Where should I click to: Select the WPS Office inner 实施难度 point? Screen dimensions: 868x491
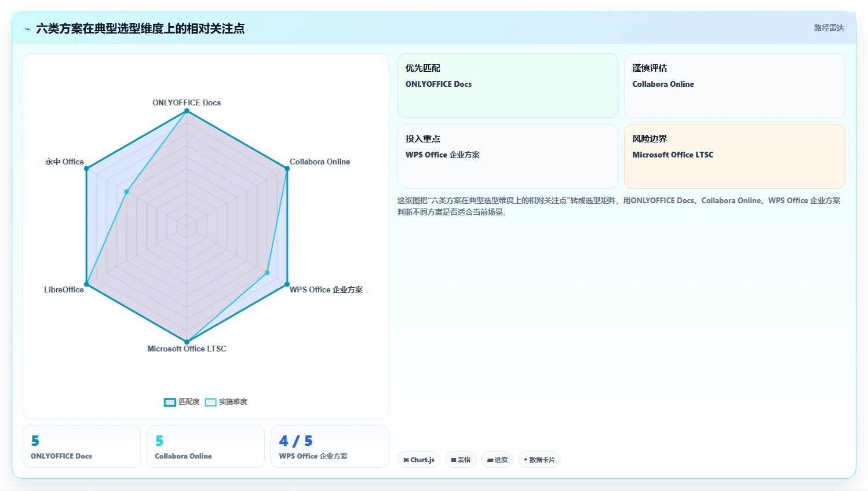coord(267,273)
